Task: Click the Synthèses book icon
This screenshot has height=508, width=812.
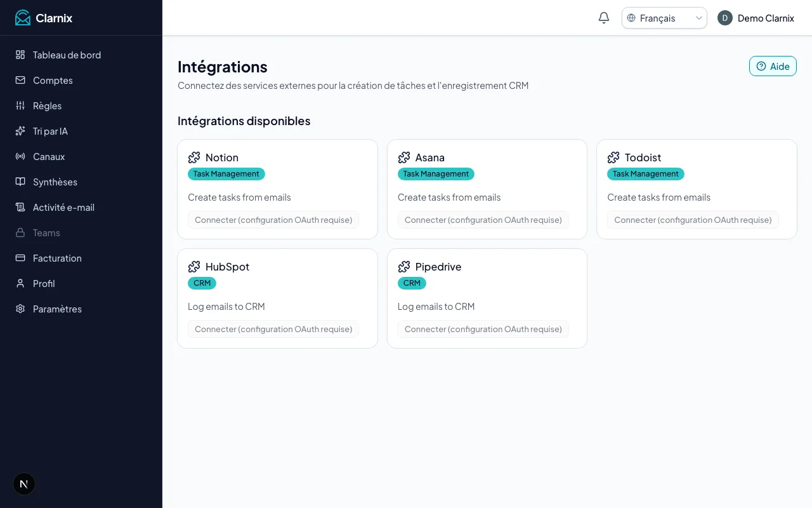Action: (x=20, y=182)
